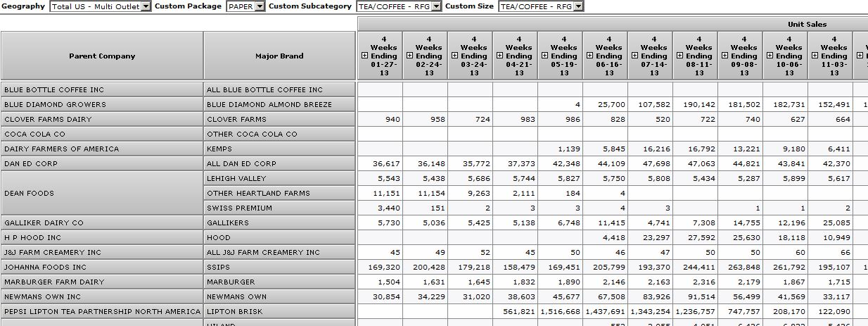Expand the 4 Weeks Ending 01-27-13 column

point(364,56)
